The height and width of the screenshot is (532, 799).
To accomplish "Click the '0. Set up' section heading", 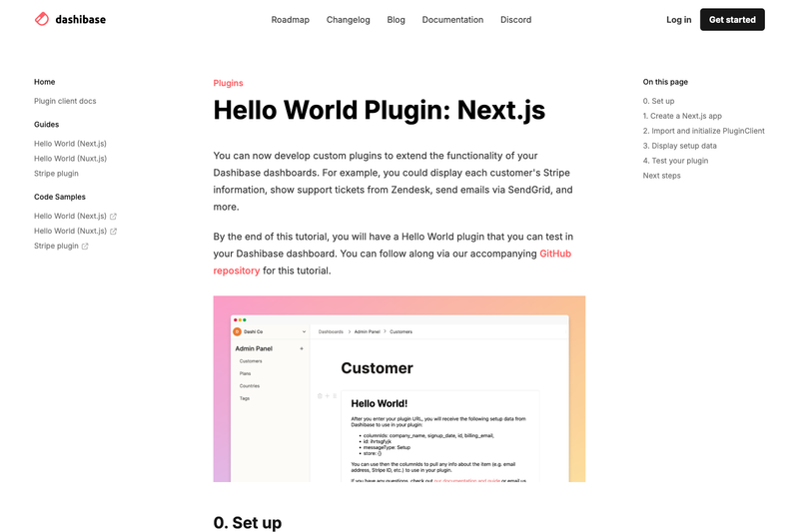I will [x=247, y=522].
